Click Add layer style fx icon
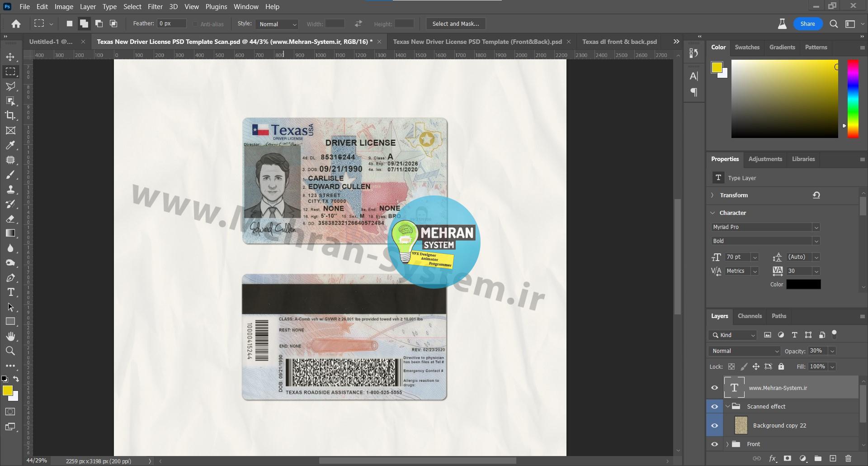 [x=772, y=459]
